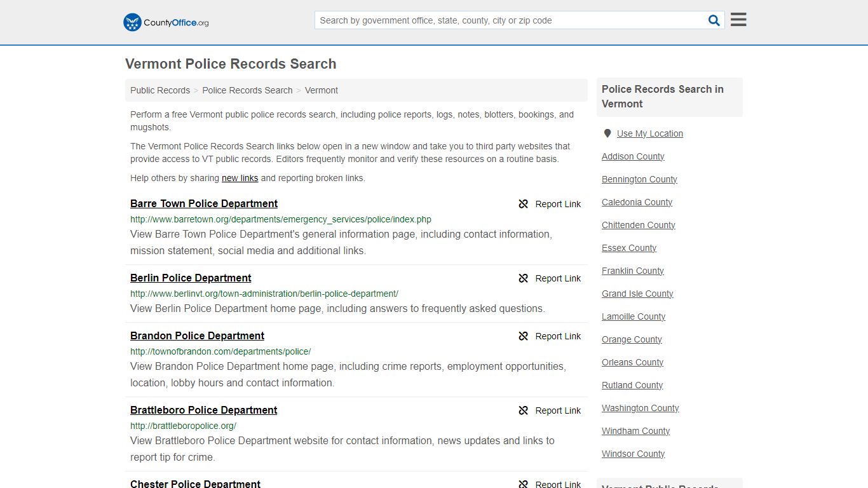The width and height of the screenshot is (868, 488).
Task: Visit the townofbrandon.com police URL
Action: pyautogui.click(x=220, y=351)
